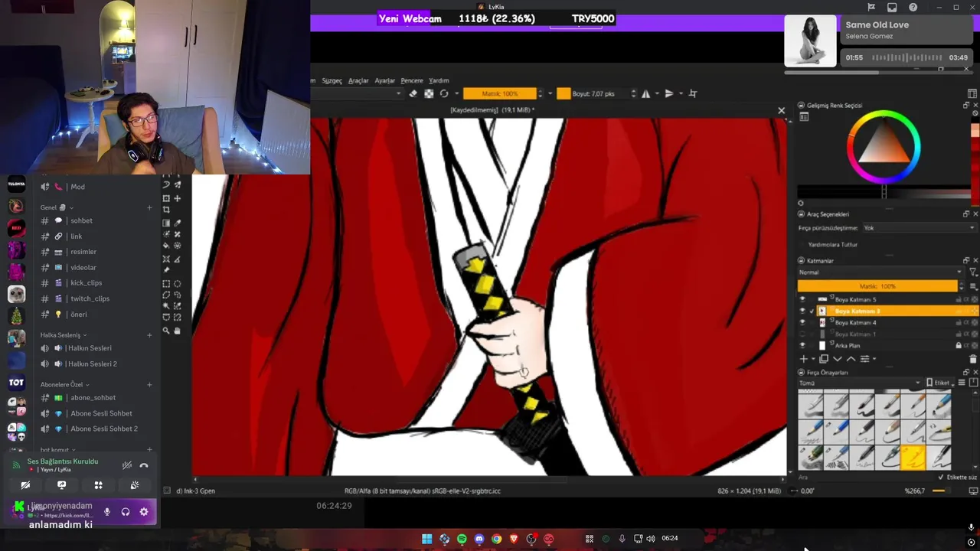The height and width of the screenshot is (551, 980).
Task: Mute Discord microphone
Action: coord(107,512)
